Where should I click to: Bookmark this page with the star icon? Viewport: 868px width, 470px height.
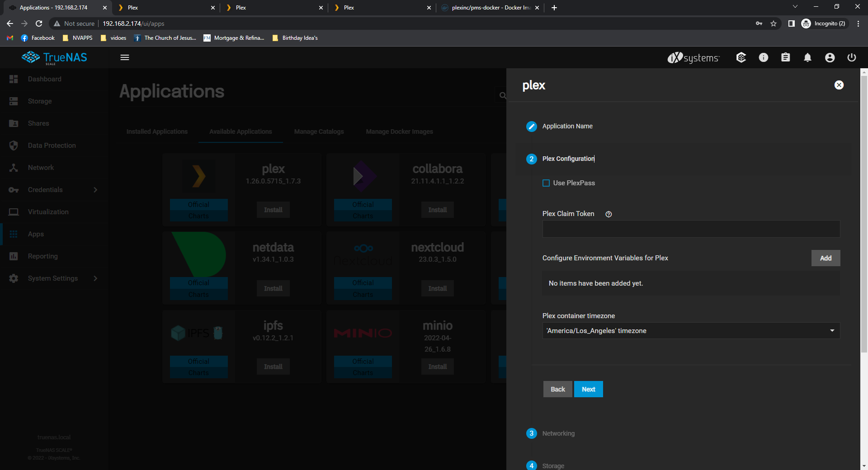point(774,23)
